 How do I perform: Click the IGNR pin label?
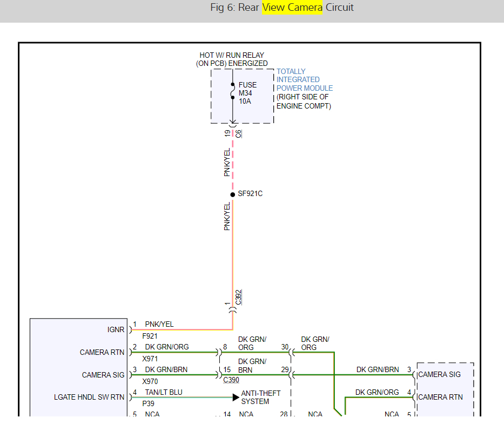[x=116, y=330]
